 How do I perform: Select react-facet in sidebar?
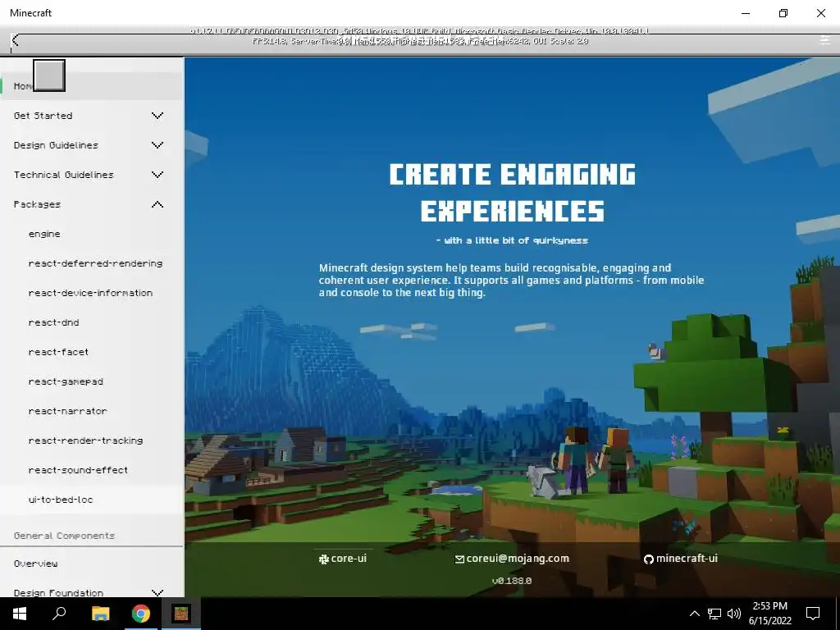point(58,352)
